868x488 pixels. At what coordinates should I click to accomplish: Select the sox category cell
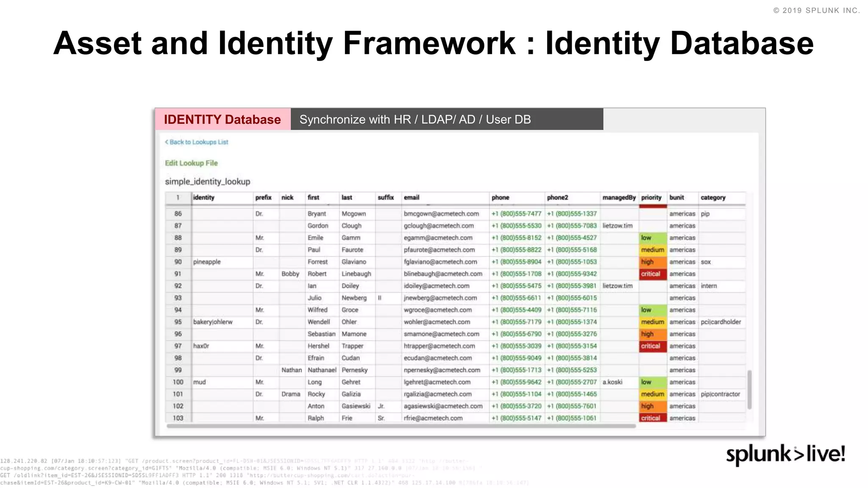[x=722, y=262]
